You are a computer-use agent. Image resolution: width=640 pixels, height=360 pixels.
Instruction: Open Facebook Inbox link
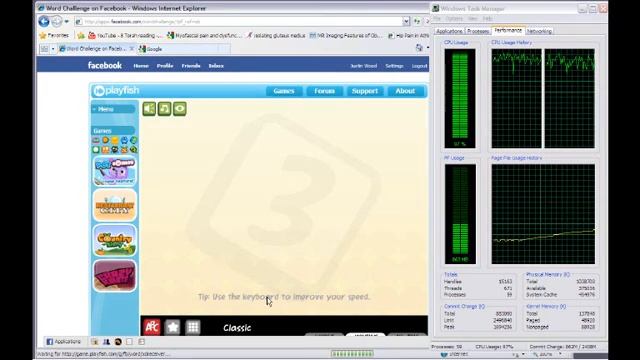pos(216,66)
